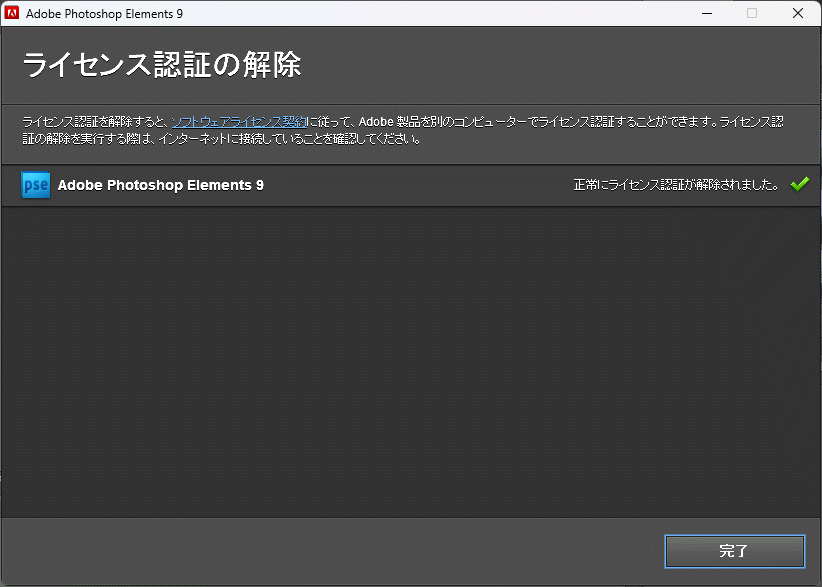
Task: Click the 正常にライセンス認証が解除されました status message
Action: (x=676, y=185)
